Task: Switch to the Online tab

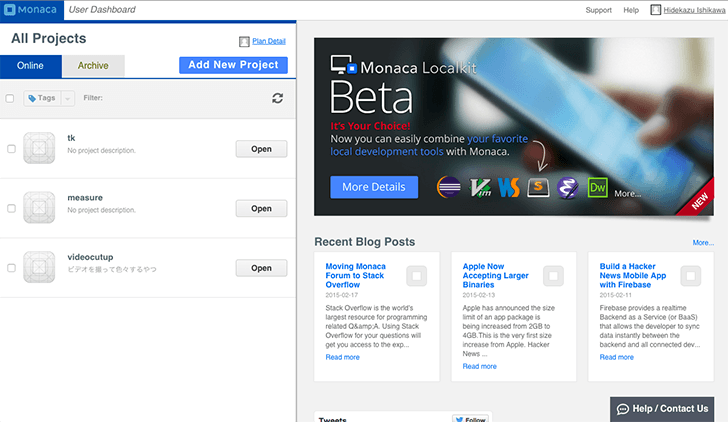Action: click(x=31, y=66)
